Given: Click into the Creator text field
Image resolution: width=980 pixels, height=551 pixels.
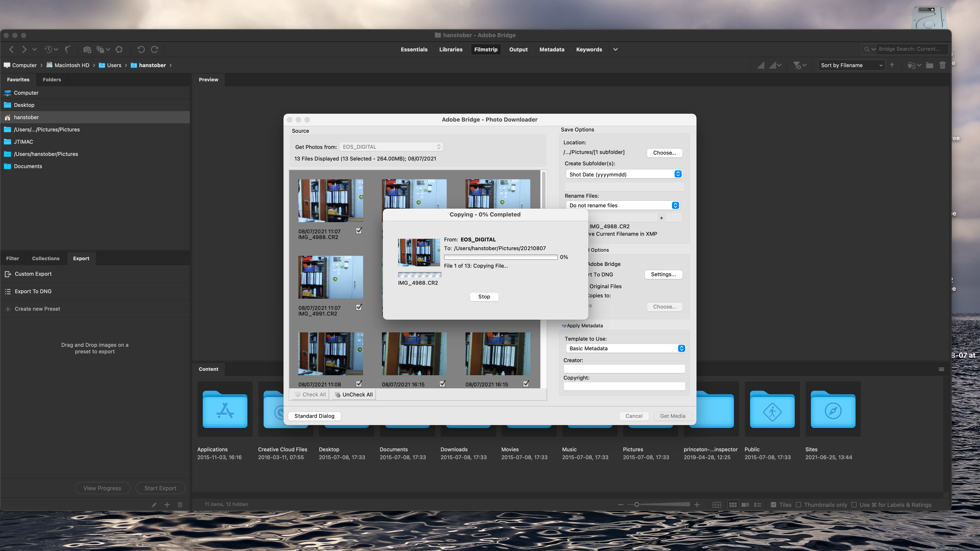Looking at the screenshot, I should 624,369.
